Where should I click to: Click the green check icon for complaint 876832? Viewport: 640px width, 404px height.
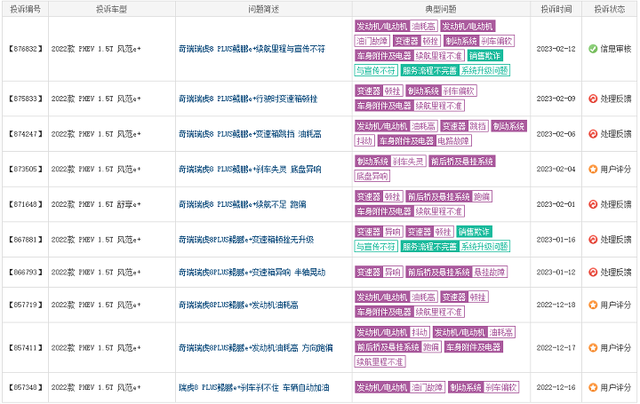click(x=593, y=47)
